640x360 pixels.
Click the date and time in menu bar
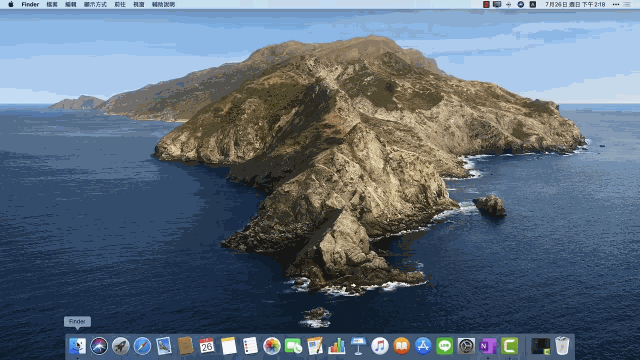coord(575,4)
